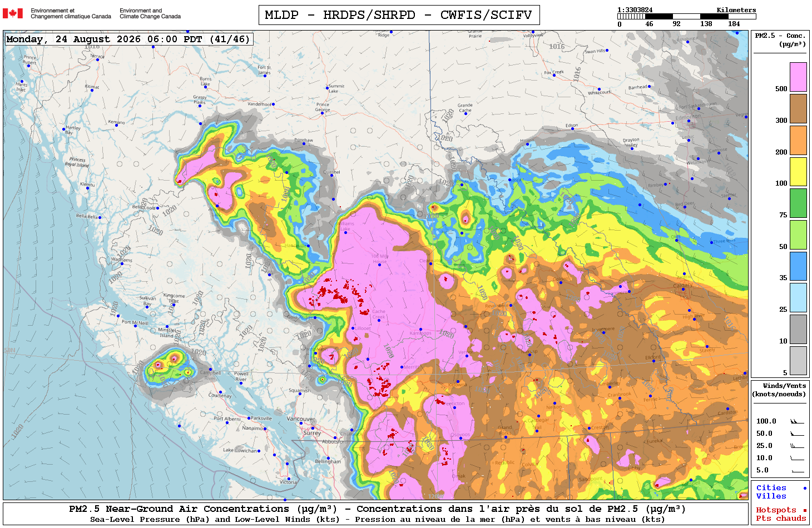Click the Courtenay city label

(220, 395)
